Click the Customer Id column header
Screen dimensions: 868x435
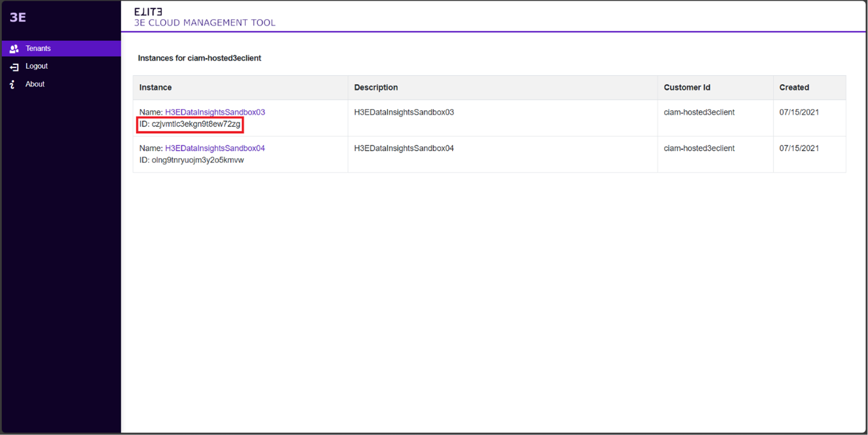(687, 87)
